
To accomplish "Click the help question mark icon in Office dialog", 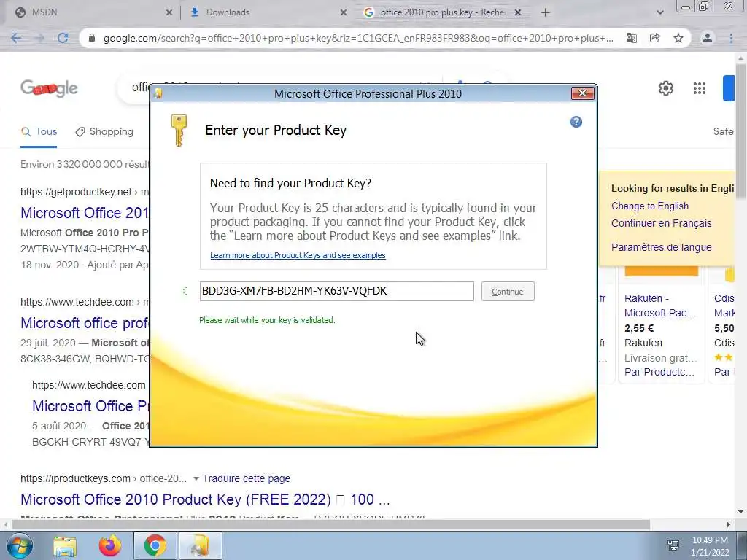I will (x=576, y=122).
